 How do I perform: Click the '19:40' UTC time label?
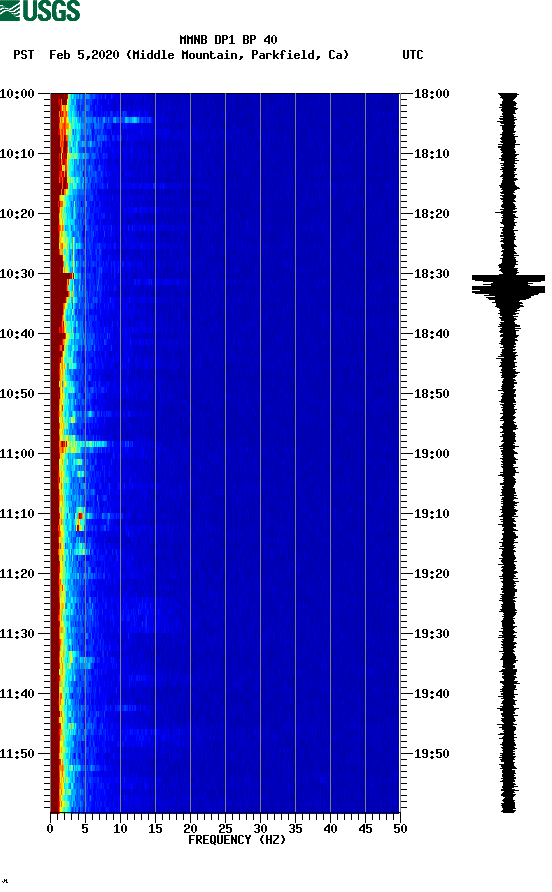431,694
